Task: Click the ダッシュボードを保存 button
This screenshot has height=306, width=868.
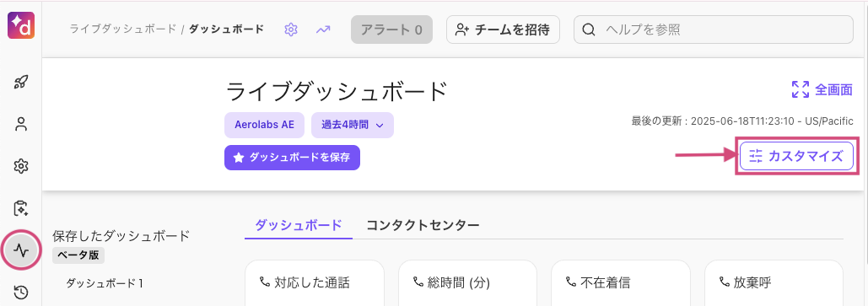Action: [x=292, y=158]
